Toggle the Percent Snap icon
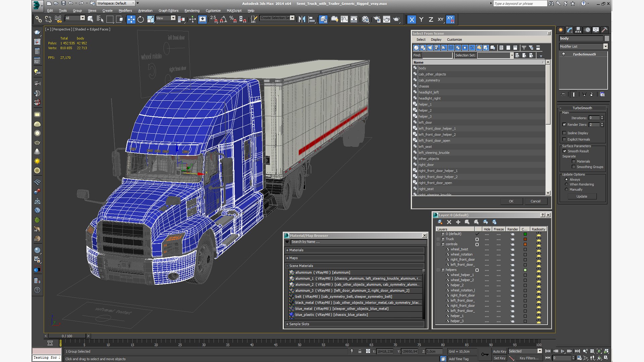The width and height of the screenshot is (644, 362). pos(233,19)
